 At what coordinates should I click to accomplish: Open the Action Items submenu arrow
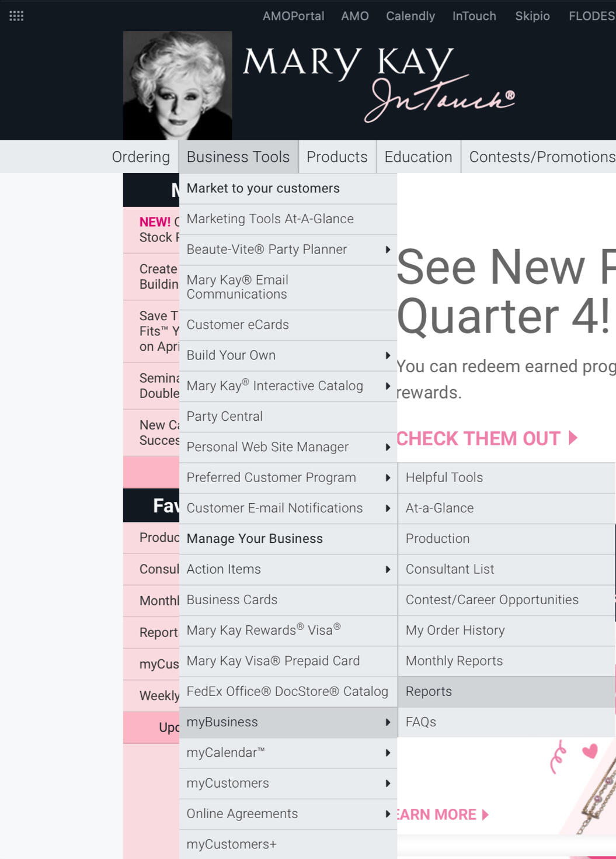tap(388, 570)
